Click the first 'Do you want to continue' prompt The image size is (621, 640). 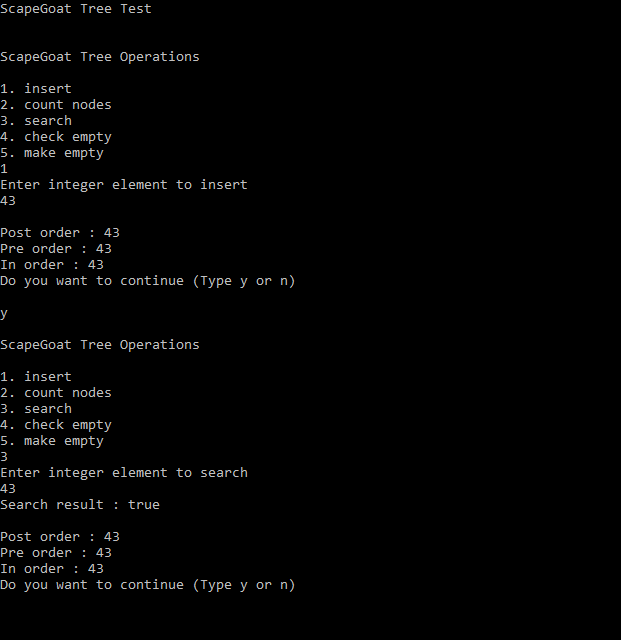click(147, 281)
